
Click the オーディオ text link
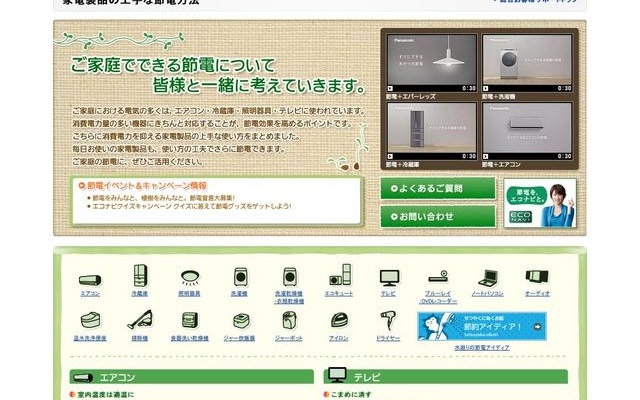[x=537, y=293]
